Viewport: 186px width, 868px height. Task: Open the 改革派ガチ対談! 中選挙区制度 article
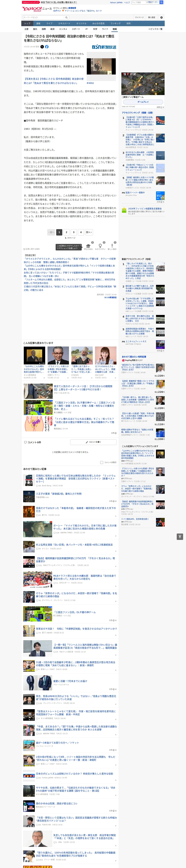click(x=76, y=629)
